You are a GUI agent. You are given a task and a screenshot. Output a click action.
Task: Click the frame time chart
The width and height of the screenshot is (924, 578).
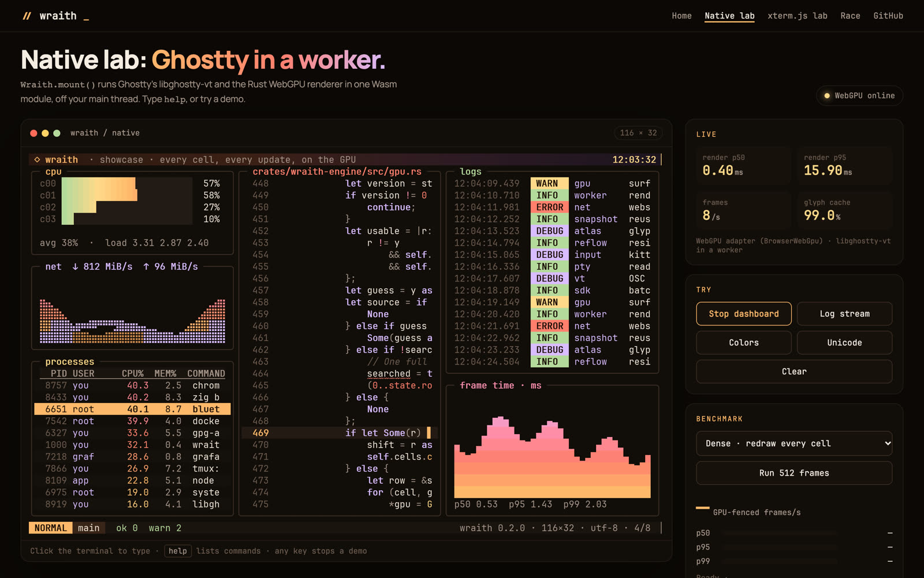(x=553, y=457)
